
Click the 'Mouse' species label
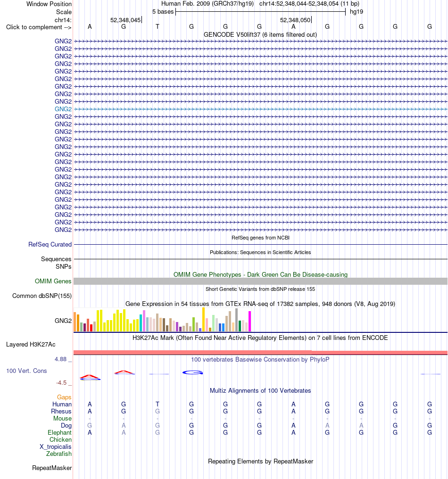[x=62, y=419]
